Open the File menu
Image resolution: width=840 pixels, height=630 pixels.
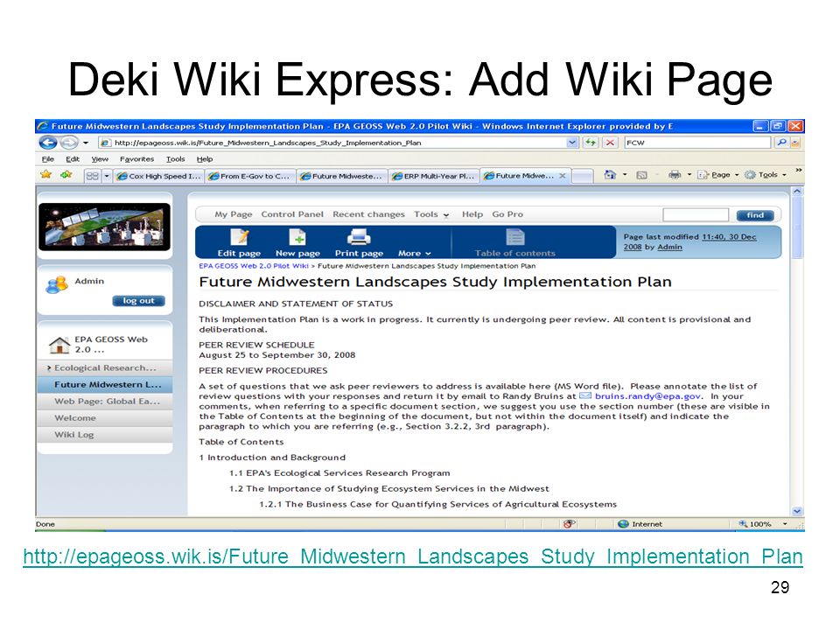[47, 159]
